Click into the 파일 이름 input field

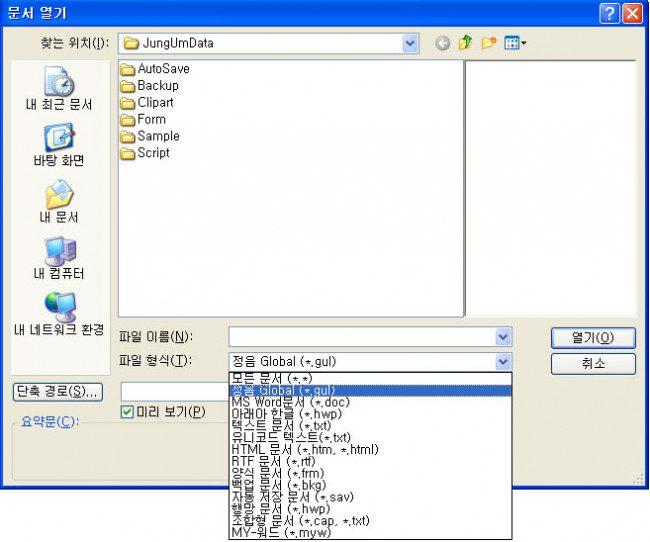362,337
